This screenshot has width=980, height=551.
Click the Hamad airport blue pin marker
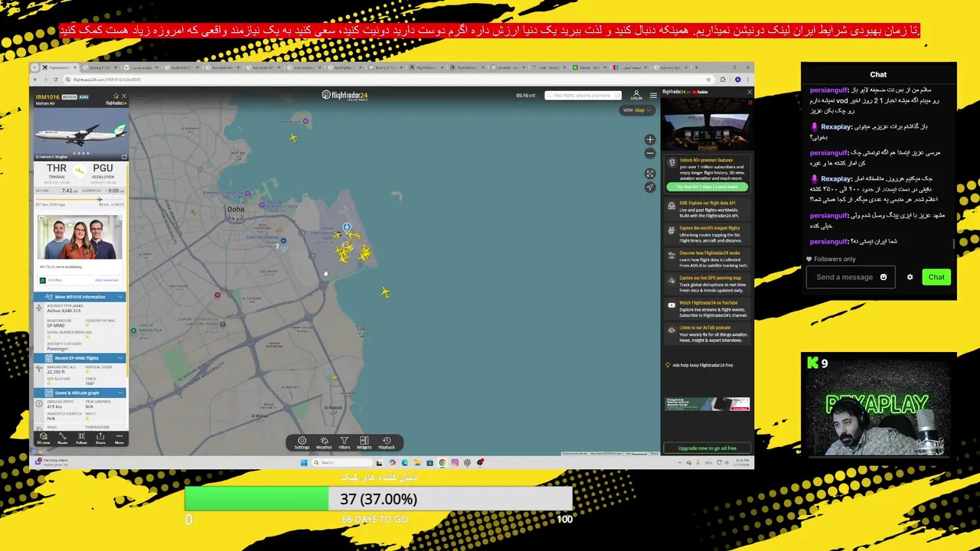(x=347, y=228)
